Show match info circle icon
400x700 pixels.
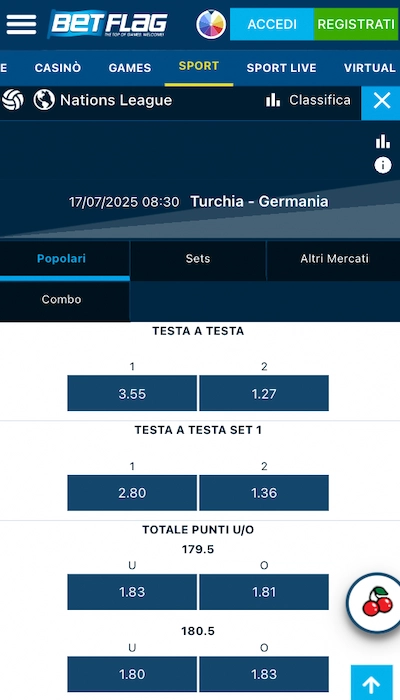point(383,166)
